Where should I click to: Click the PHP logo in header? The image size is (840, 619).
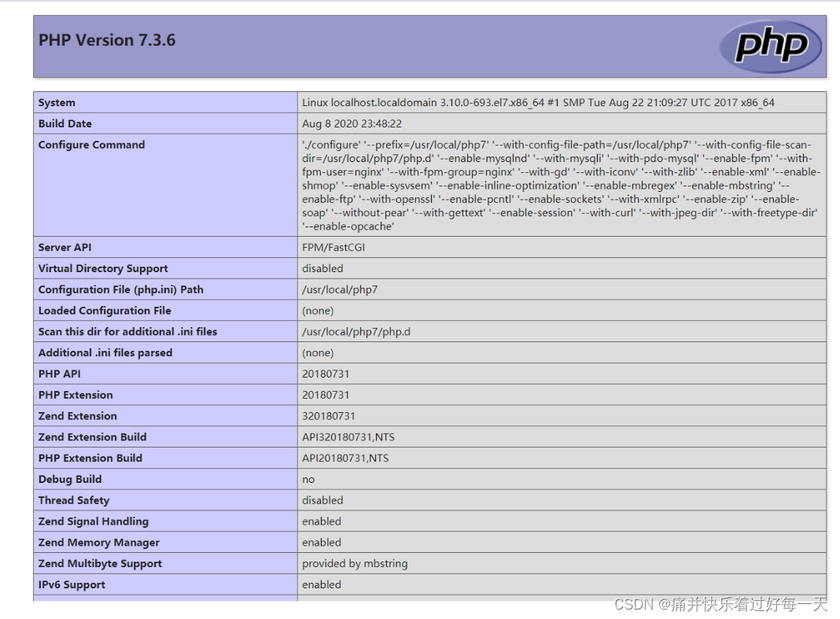tap(770, 46)
